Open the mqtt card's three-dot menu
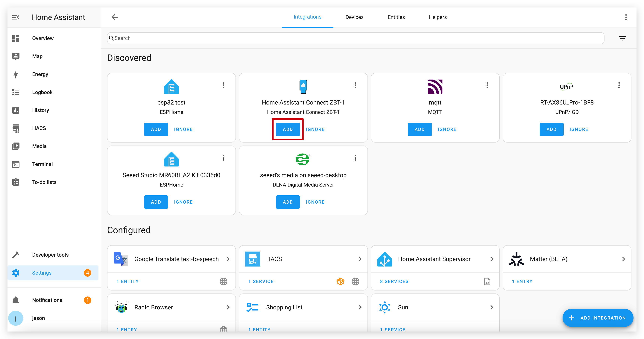644x339 pixels. point(487,85)
